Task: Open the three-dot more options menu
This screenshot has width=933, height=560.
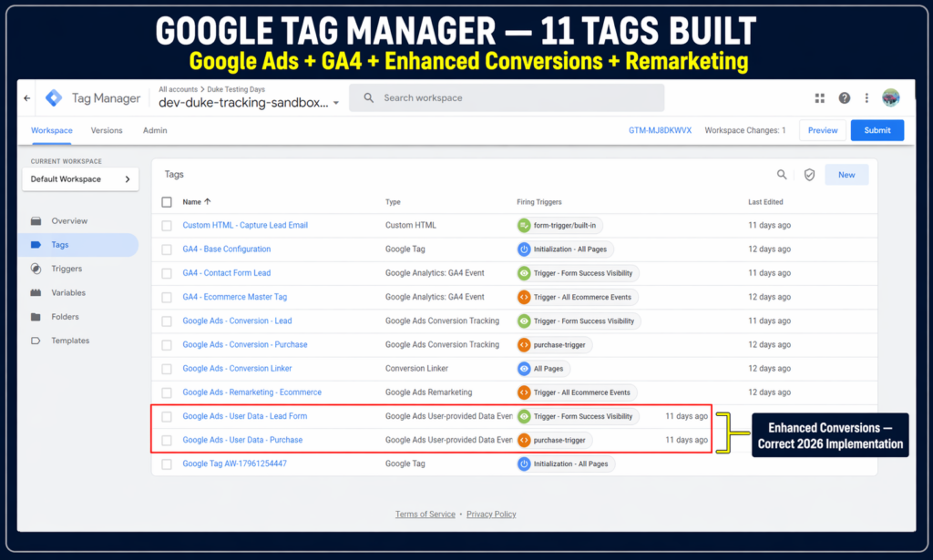Action: (x=866, y=98)
